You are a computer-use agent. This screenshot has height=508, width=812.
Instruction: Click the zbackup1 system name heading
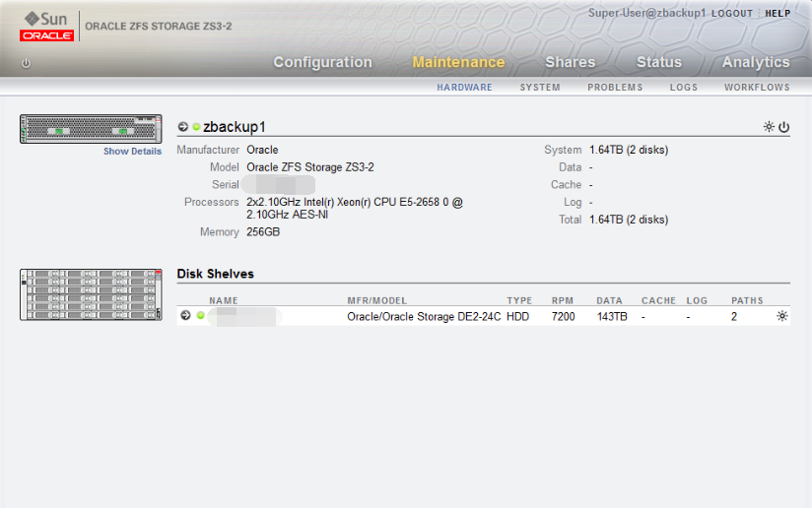[235, 127]
